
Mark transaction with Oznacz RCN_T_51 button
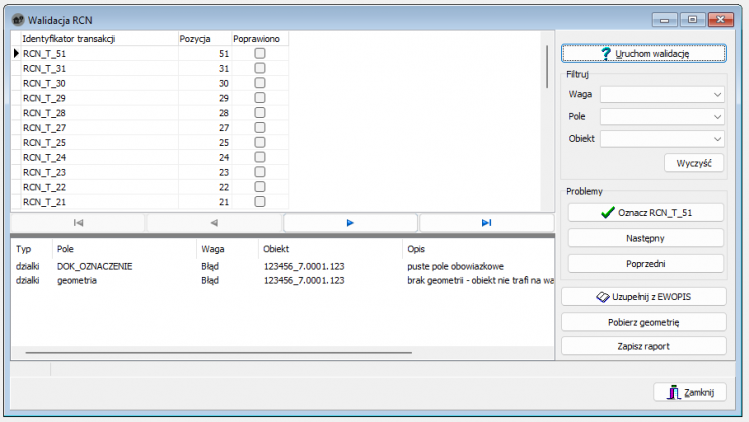(645, 213)
